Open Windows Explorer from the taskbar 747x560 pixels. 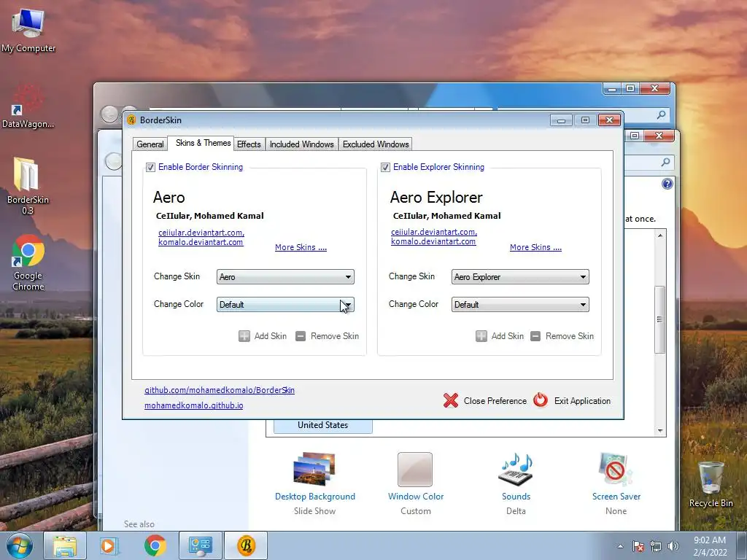[x=64, y=545]
